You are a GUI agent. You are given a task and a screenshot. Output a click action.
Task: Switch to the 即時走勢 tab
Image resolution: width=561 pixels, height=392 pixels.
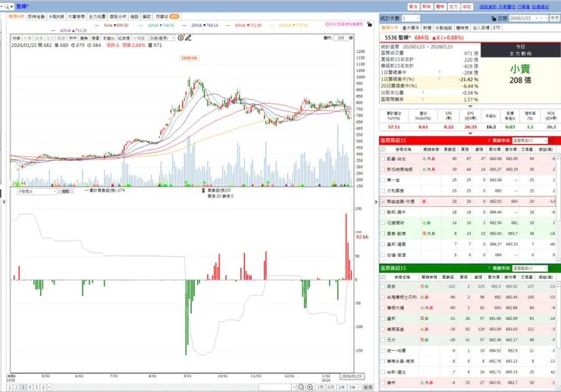click(x=36, y=17)
